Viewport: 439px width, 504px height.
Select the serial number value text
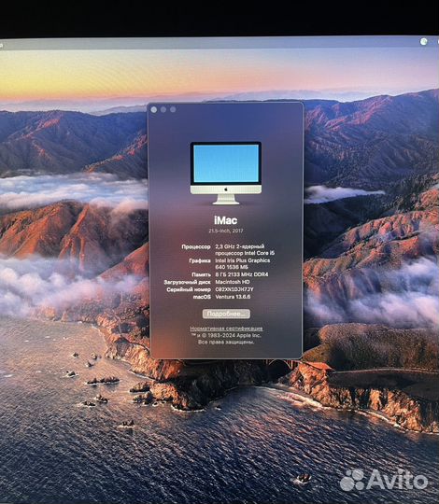coord(234,289)
